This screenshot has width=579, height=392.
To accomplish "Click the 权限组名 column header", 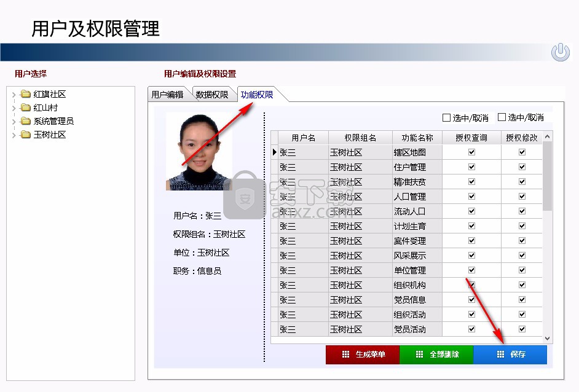I will (360, 138).
